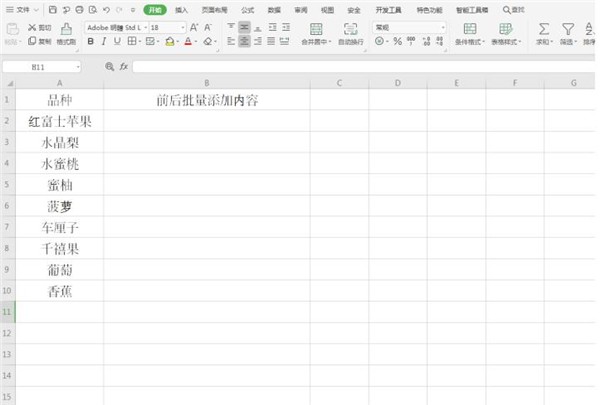Toggle Underline formatting button
Viewport: 600px width, 405px height.
pos(117,41)
